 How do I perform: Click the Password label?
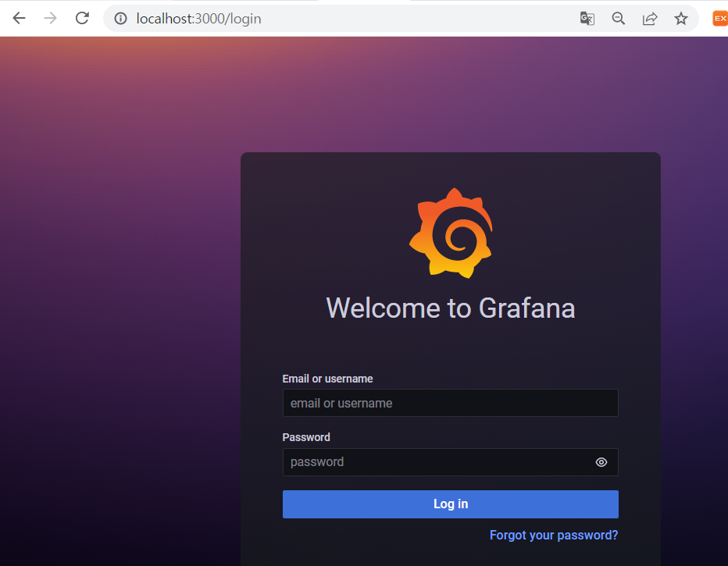point(306,437)
